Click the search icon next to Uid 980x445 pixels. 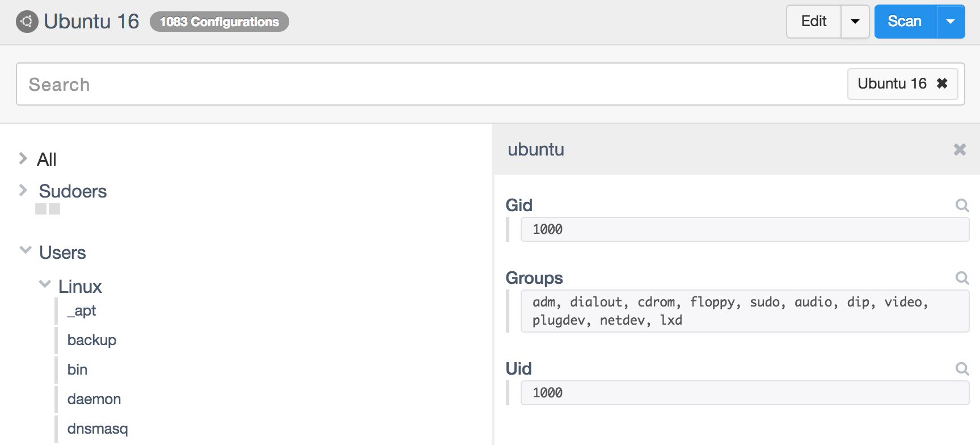(962, 368)
